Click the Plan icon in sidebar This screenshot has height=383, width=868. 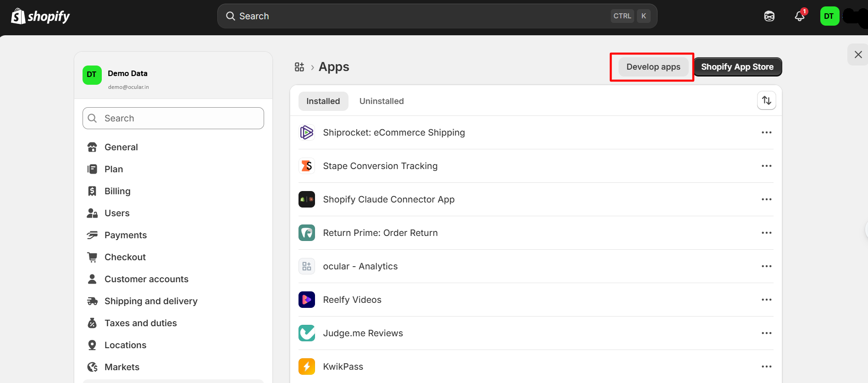[x=92, y=169]
